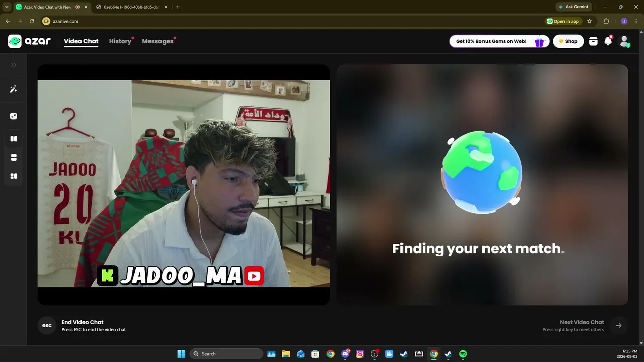The width and height of the screenshot is (644, 362).
Task: Click the taskbar Search box
Action: (226, 354)
